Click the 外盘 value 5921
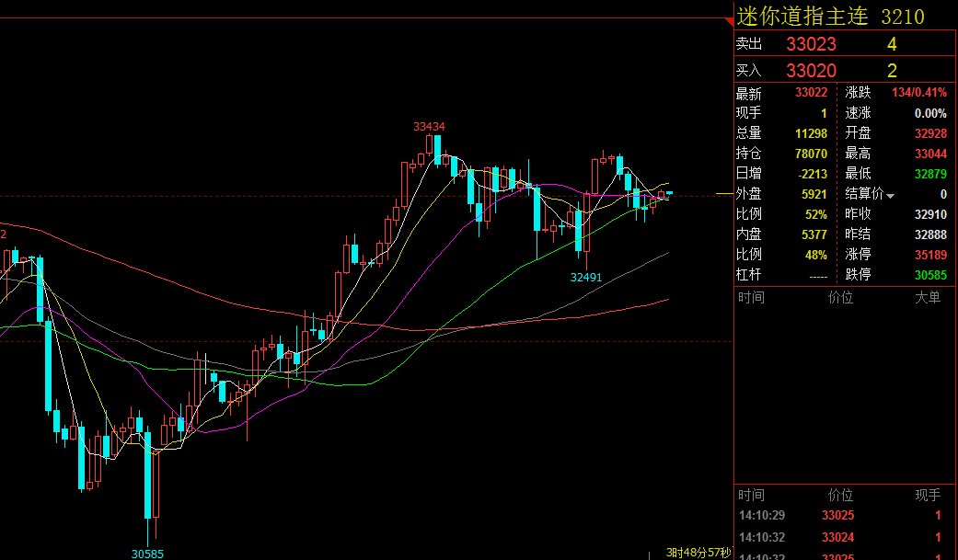958x560 pixels. click(814, 194)
